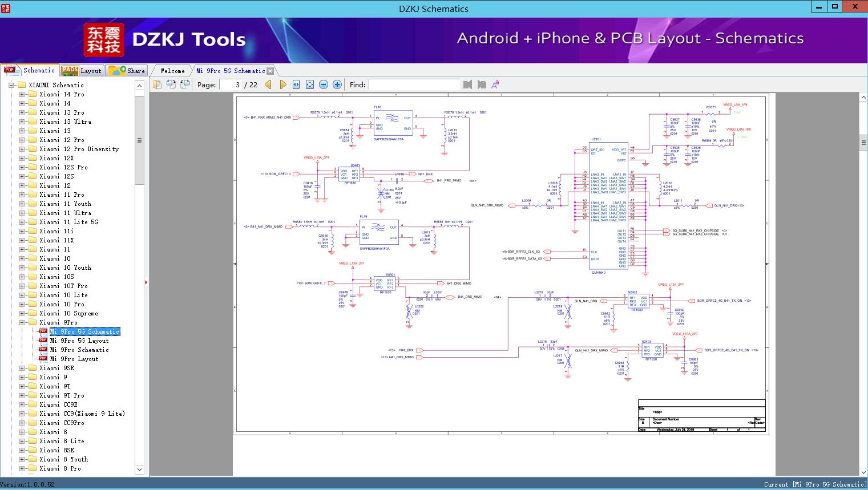Switch to the Layout panel tab
This screenshot has width=868, height=490.
click(x=82, y=71)
